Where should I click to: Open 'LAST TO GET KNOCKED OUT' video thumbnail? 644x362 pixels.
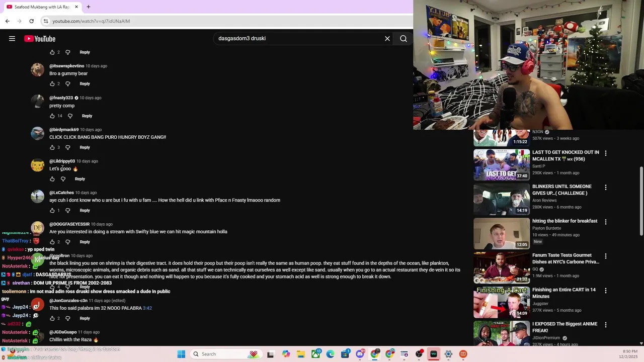[x=502, y=165]
